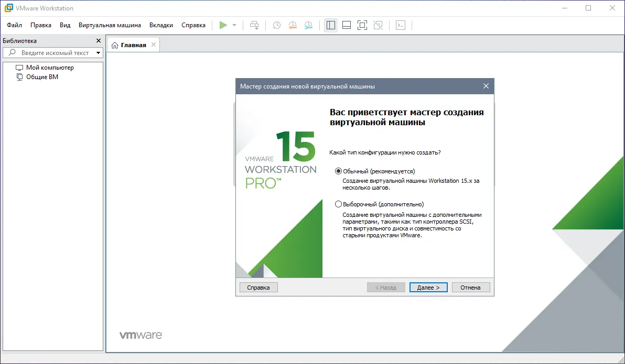Expand the library search dropdown arrow
The width and height of the screenshot is (625, 364).
[x=98, y=52]
